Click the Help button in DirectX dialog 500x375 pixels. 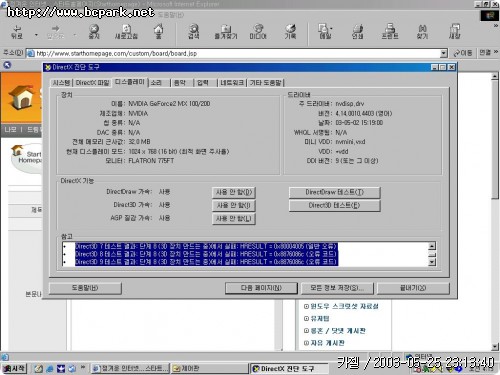click(85, 288)
